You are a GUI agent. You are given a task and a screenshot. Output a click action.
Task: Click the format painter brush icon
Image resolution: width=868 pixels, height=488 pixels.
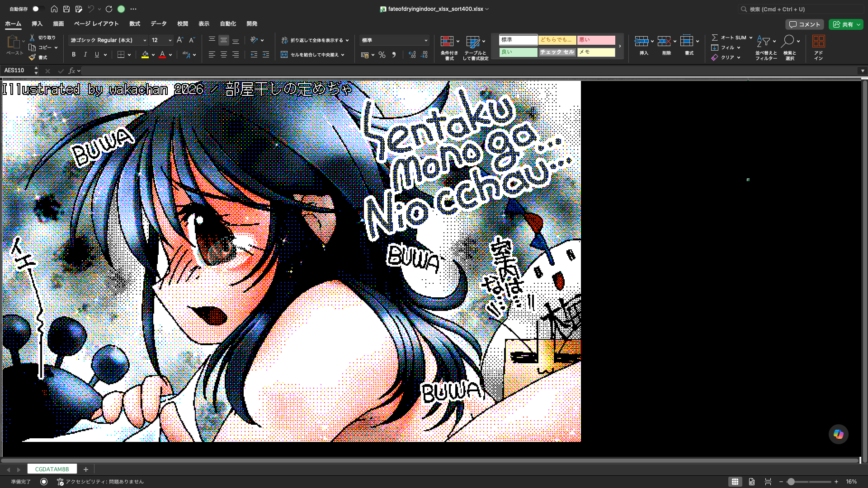[32, 57]
